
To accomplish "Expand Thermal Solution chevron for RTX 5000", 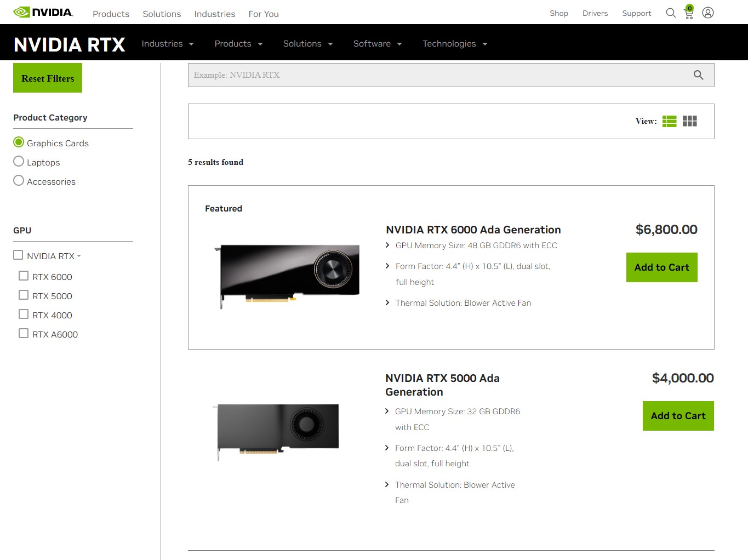I will pos(387,484).
